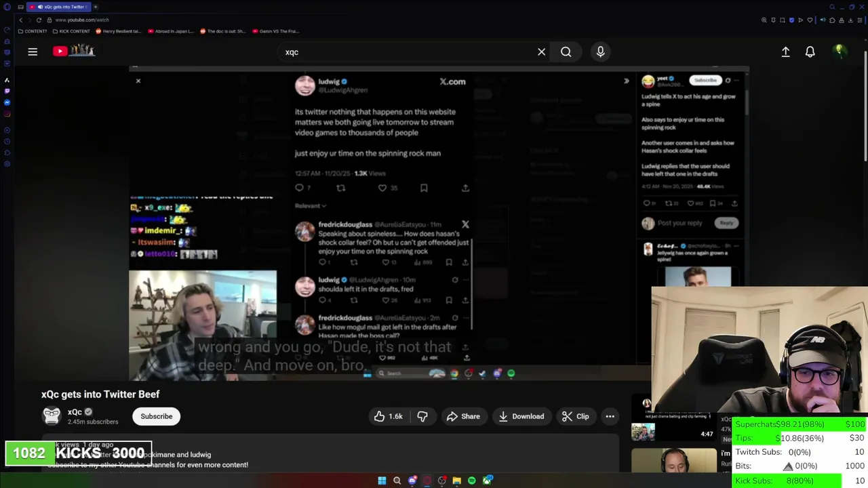This screenshot has height=488, width=868.
Task: Run the search with the magnifier button
Action: pyautogui.click(x=566, y=52)
